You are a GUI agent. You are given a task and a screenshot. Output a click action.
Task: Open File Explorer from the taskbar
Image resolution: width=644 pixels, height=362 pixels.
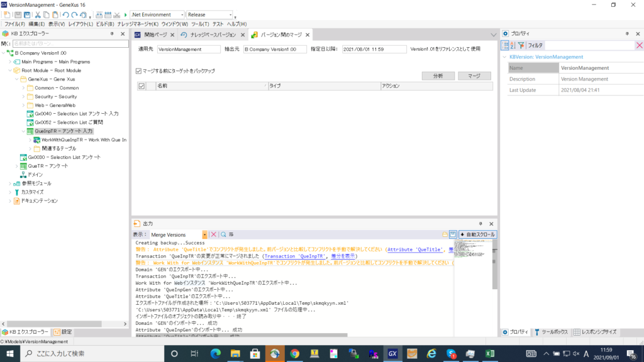(x=235, y=353)
